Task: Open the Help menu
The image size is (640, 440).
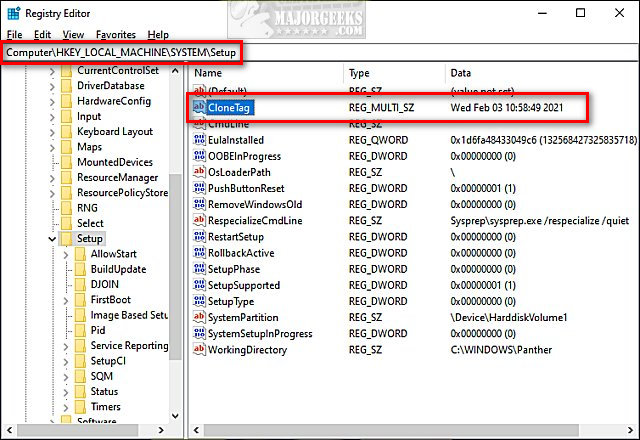Action: coord(158,35)
